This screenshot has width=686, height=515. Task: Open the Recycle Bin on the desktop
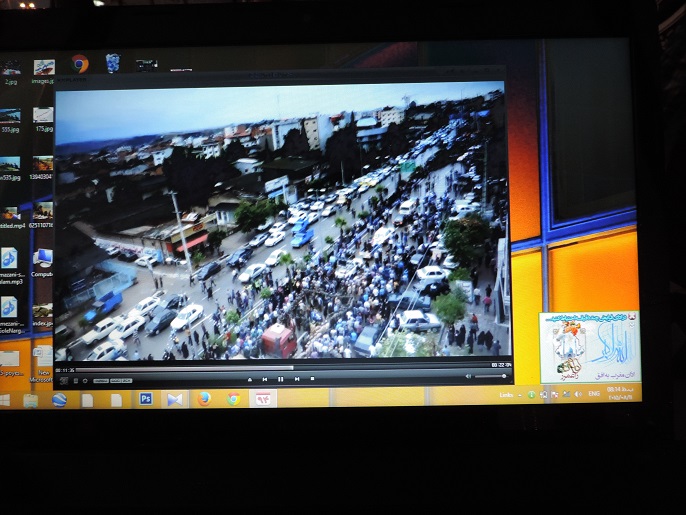[112, 64]
